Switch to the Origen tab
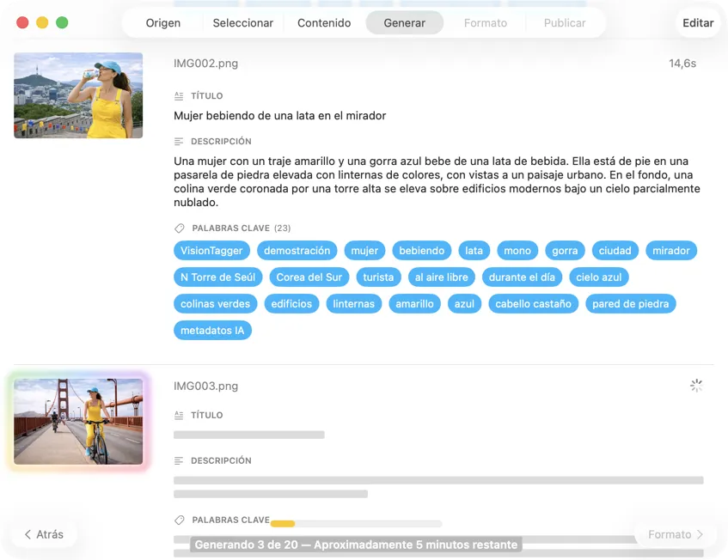 point(163,23)
